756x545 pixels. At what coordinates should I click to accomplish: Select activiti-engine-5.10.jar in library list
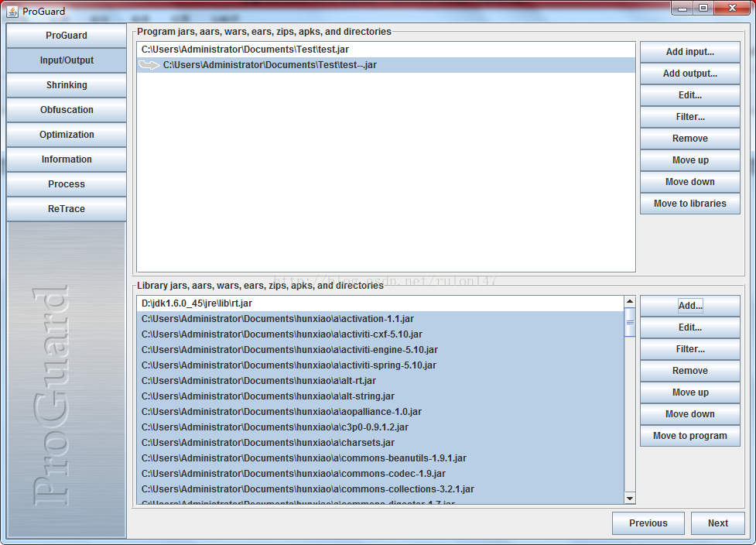[381, 350]
